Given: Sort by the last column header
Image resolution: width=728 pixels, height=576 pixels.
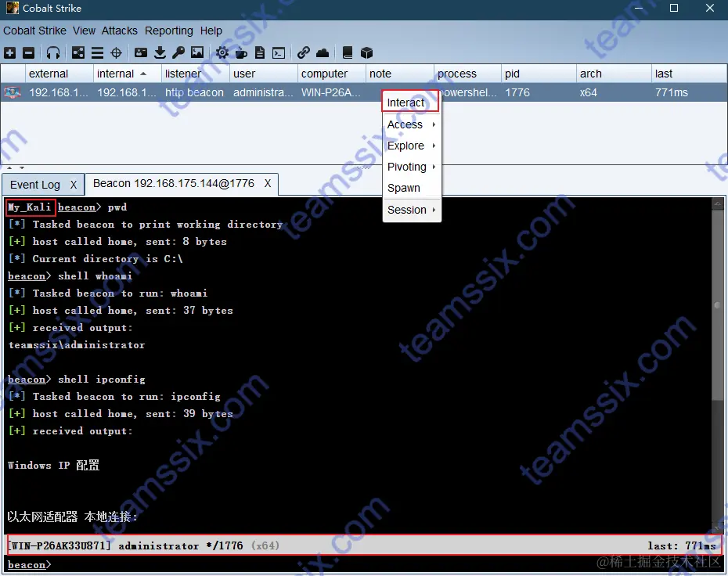Looking at the screenshot, I should coord(689,74).
